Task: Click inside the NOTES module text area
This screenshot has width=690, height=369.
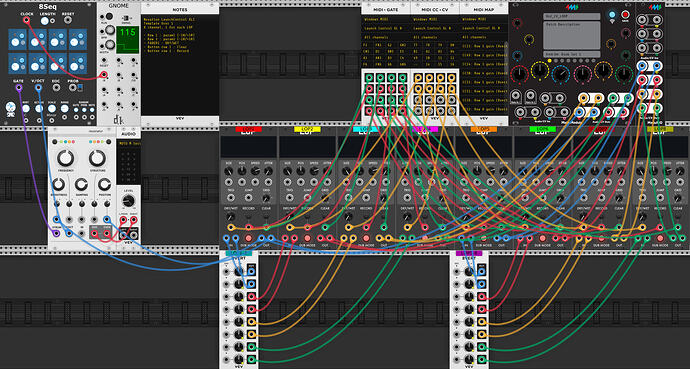Action: tap(180, 65)
